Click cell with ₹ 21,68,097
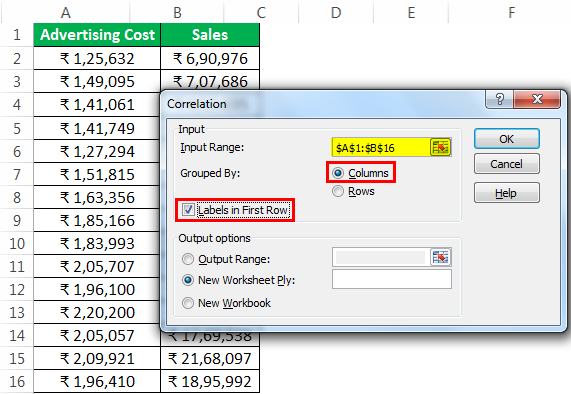This screenshot has height=394, width=571. coord(210,358)
